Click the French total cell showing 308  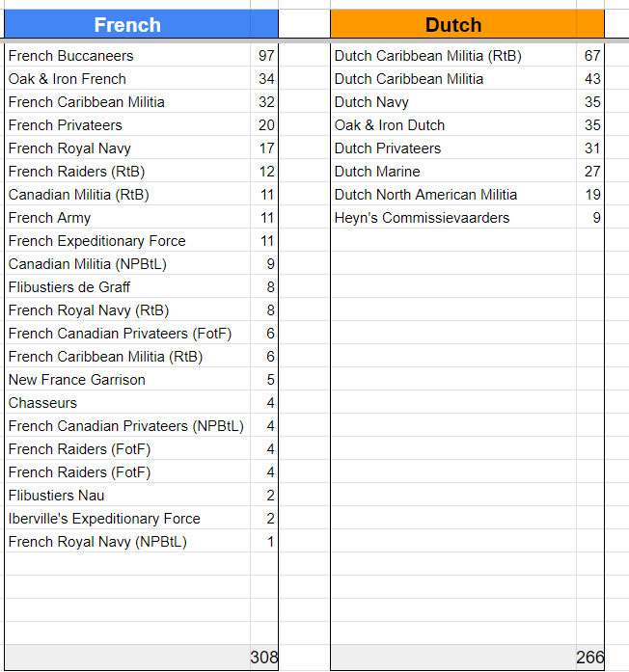263,658
